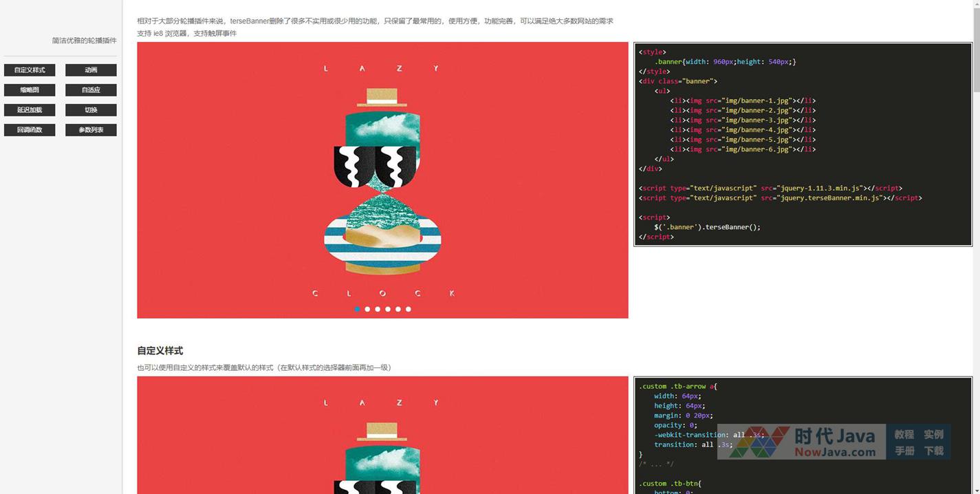The height and width of the screenshot is (494, 980).
Task: Select the third carousel pagination dot
Action: point(378,310)
